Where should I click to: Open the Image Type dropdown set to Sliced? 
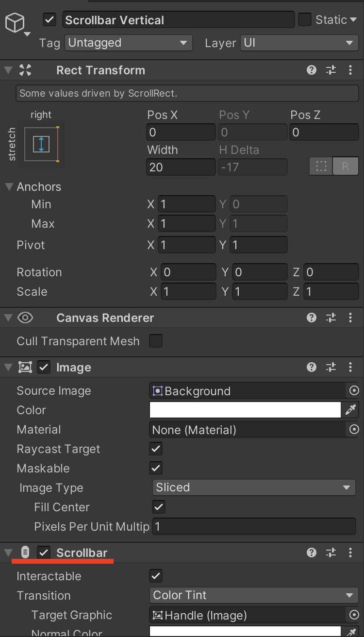point(254,487)
